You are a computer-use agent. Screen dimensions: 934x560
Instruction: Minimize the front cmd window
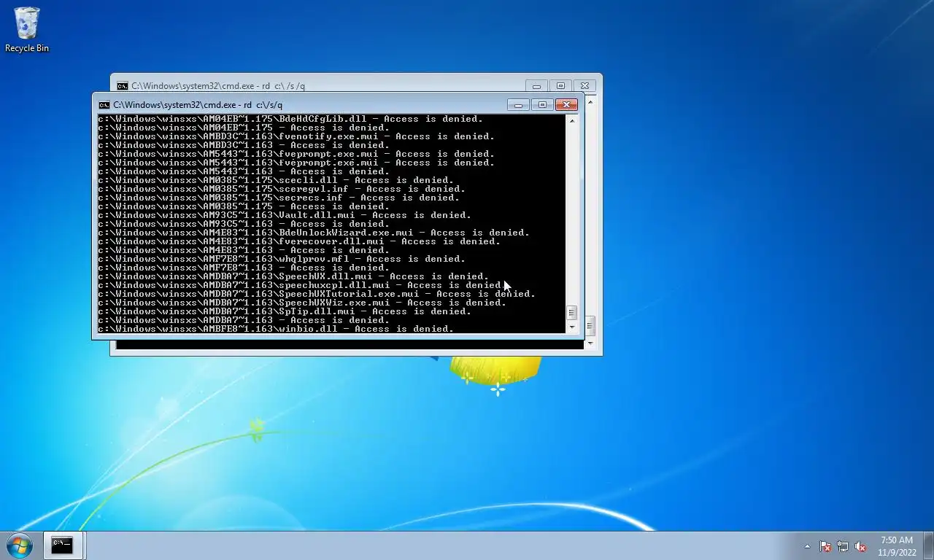[518, 105]
